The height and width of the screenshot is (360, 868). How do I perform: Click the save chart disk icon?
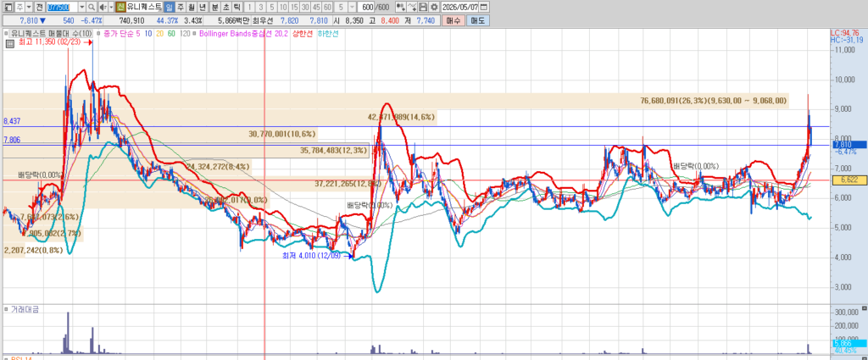click(423, 7)
